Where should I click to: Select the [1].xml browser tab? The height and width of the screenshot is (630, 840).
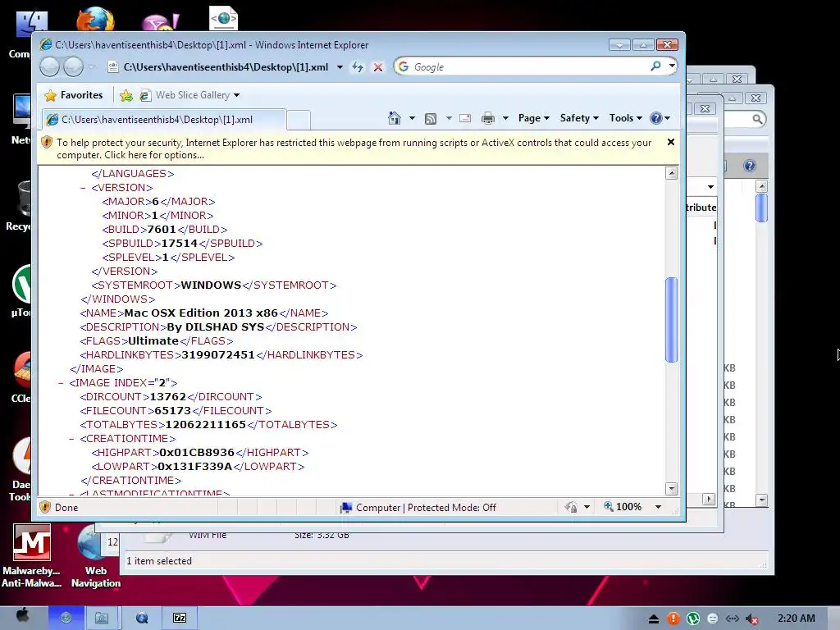click(164, 120)
